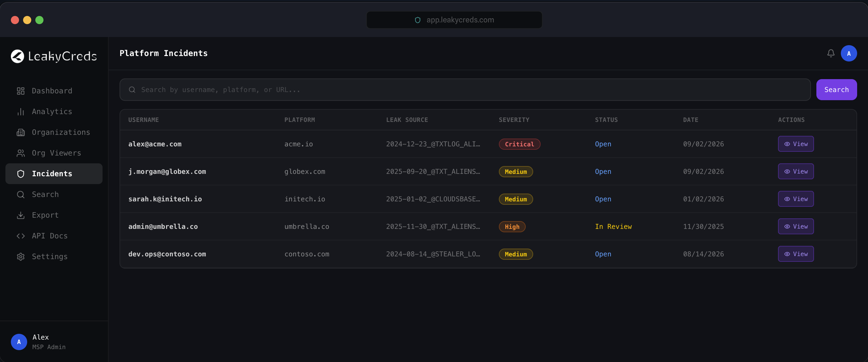Viewport: 868px width, 362px height.
Task: Open the Organizations panel
Action: tap(21, 132)
